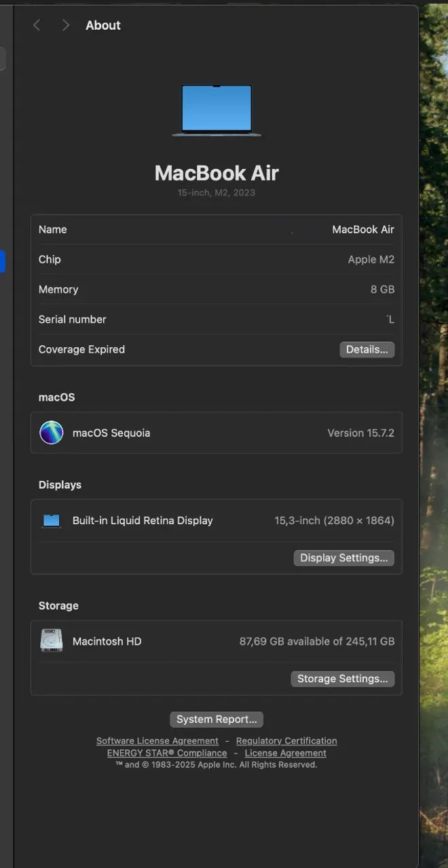Click the 15,3-inch (2880 × 1864) resolution text
448x868 pixels.
pyautogui.click(x=334, y=521)
